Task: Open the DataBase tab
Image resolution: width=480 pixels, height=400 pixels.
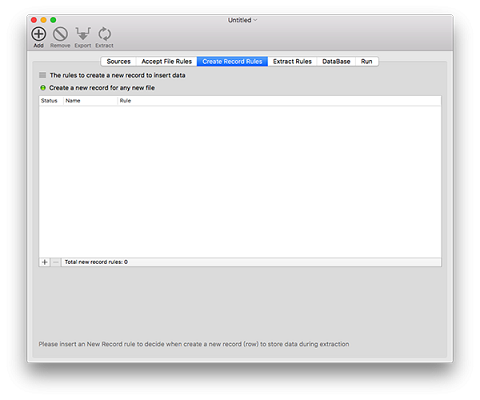Action: pyautogui.click(x=336, y=62)
